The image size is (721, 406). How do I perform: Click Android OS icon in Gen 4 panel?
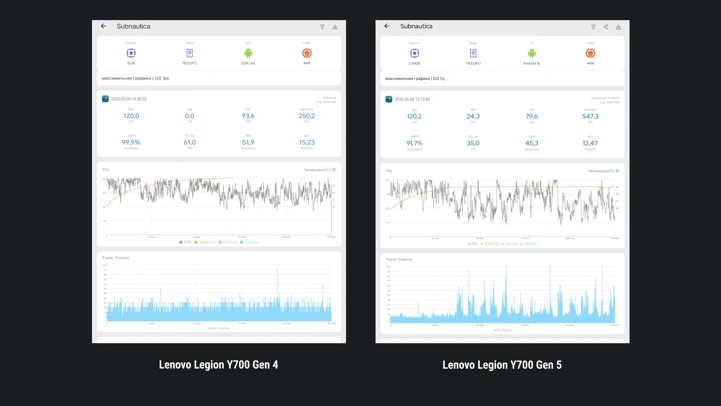coord(248,53)
